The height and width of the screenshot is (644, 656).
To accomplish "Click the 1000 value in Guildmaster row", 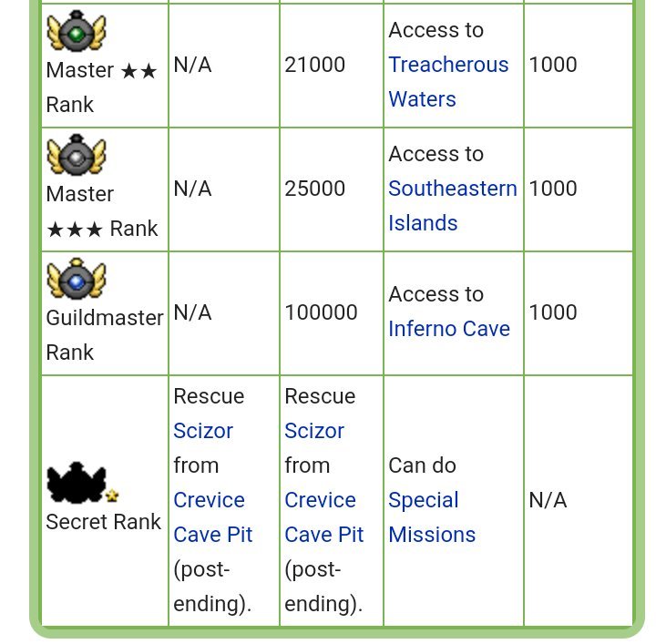I will point(553,312).
